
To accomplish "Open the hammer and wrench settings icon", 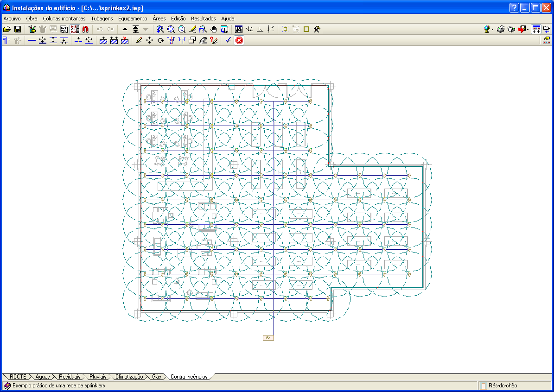I will click(317, 29).
